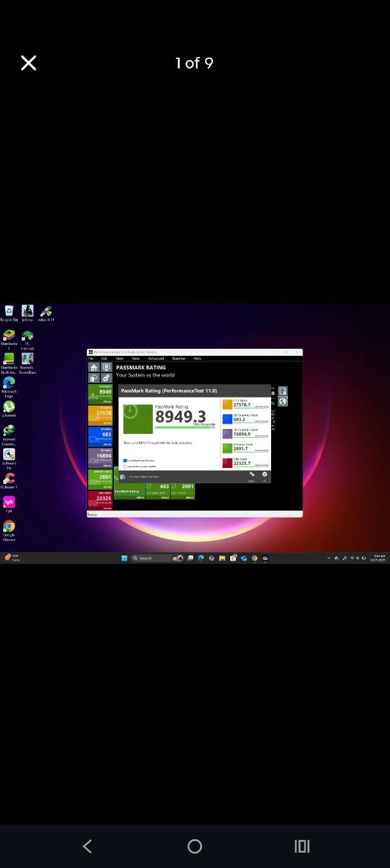This screenshot has height=868, width=390.
Task: Click the taskbar clock and date
Action: point(378,558)
